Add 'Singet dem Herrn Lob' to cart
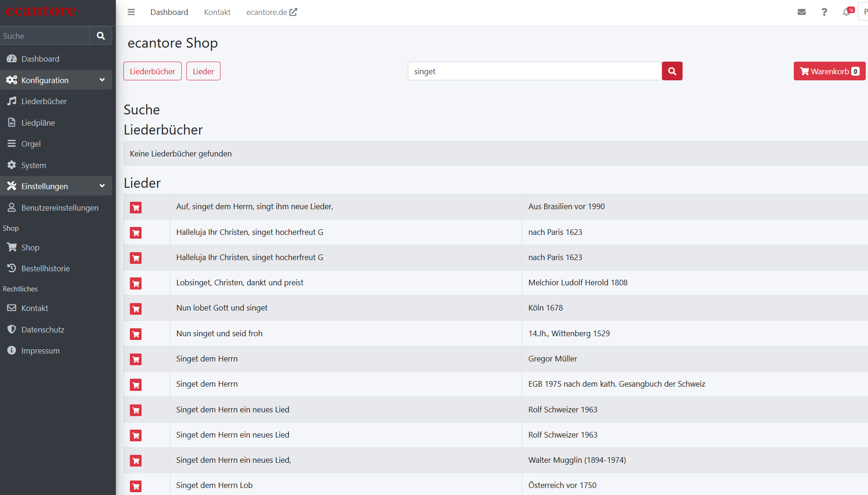This screenshot has height=495, width=868. 136,486
